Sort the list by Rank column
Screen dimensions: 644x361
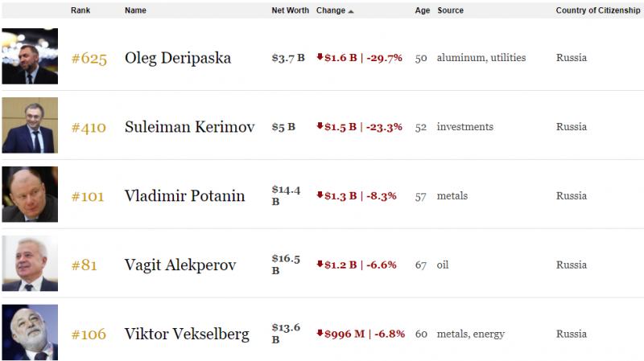point(80,10)
